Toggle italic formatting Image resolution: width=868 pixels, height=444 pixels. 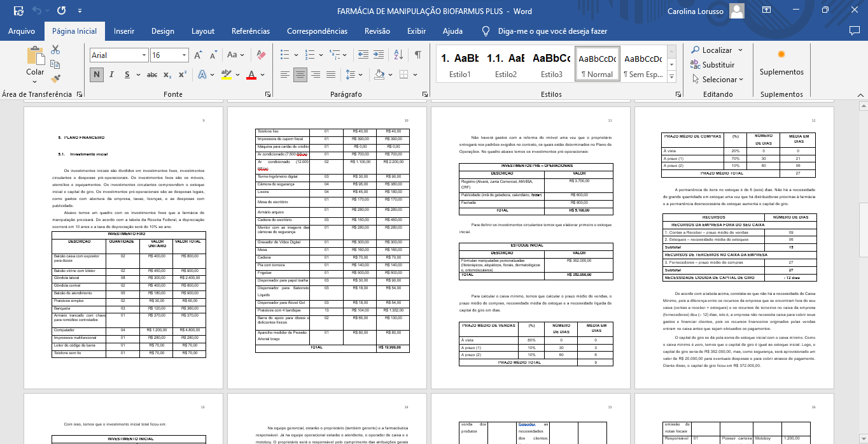tap(112, 75)
